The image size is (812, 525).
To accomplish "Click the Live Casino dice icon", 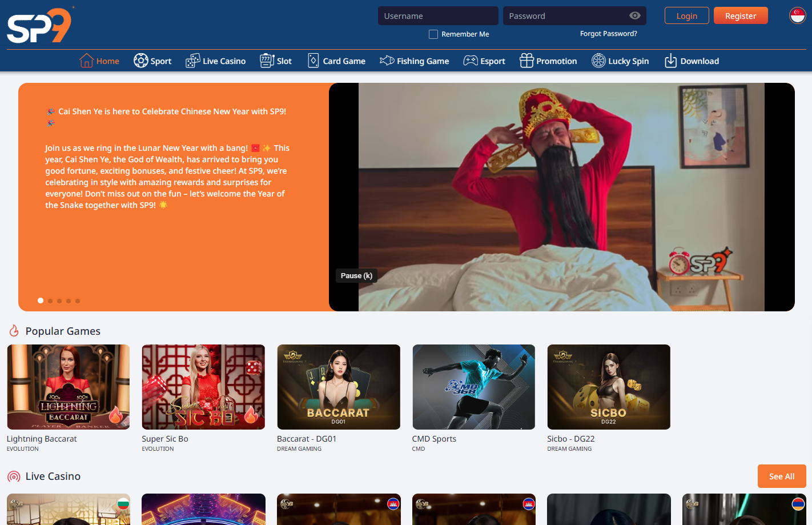I will click(x=193, y=61).
